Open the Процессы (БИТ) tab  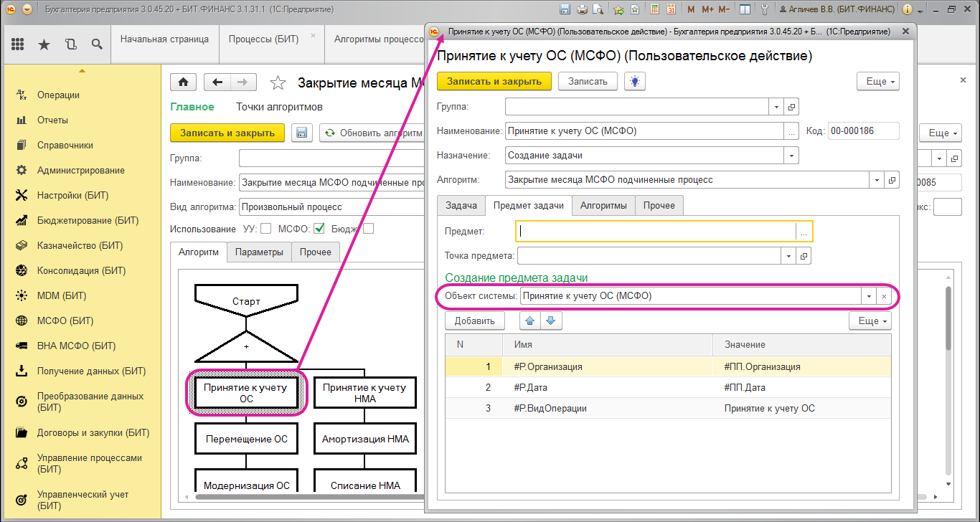[x=271, y=39]
